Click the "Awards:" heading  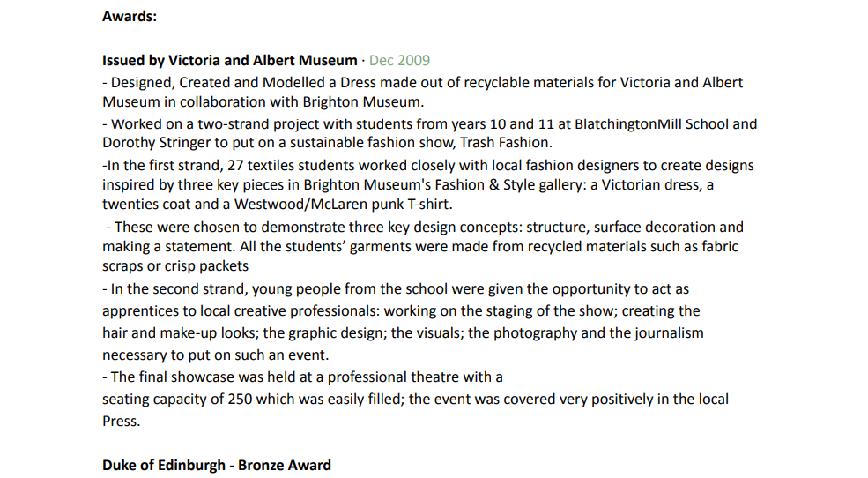130,16
